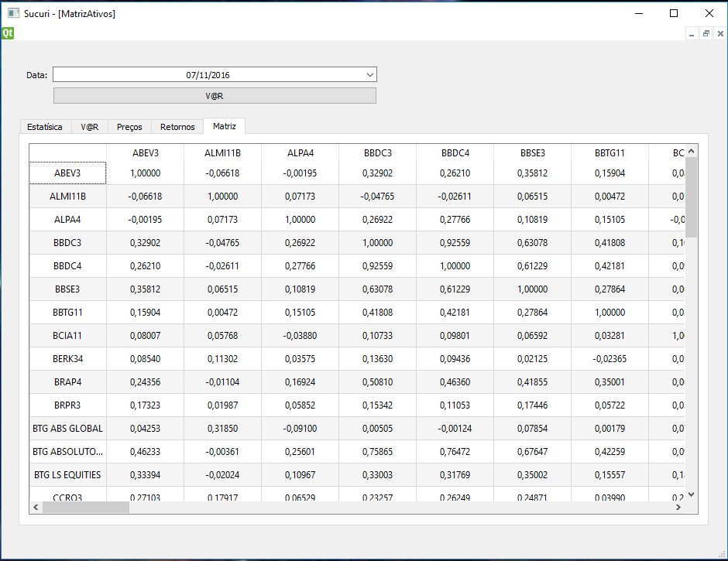Click cell 0,33394 in BTG LS EQUITIES row

coord(146,474)
